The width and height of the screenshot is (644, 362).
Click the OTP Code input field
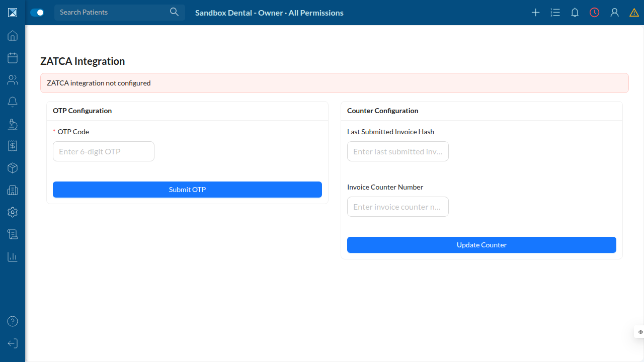(x=104, y=151)
